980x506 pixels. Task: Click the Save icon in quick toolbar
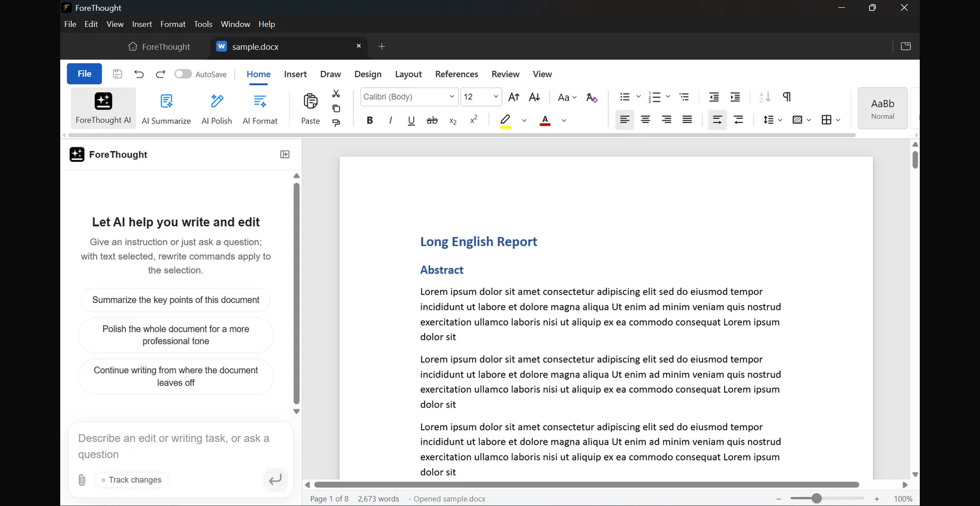pyautogui.click(x=117, y=74)
